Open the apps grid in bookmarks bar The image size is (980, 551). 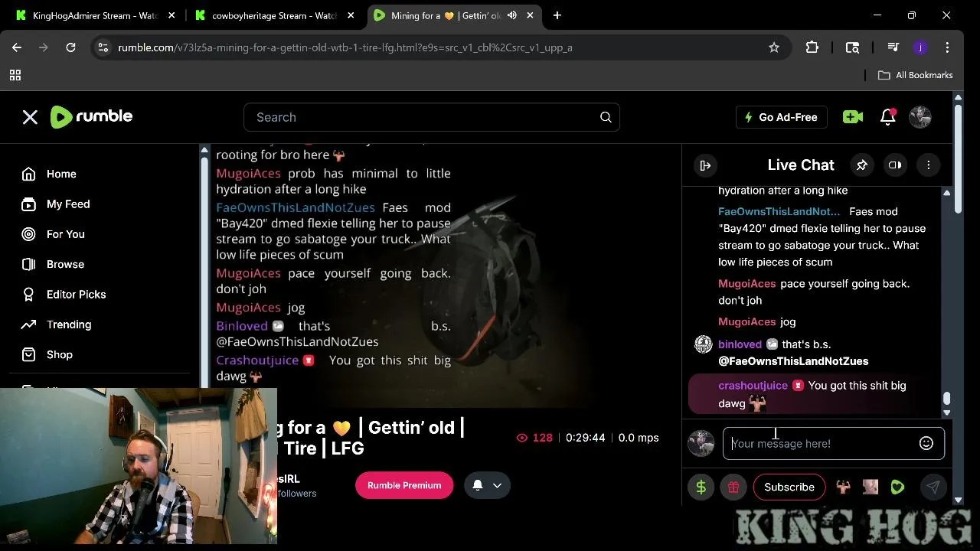[15, 75]
